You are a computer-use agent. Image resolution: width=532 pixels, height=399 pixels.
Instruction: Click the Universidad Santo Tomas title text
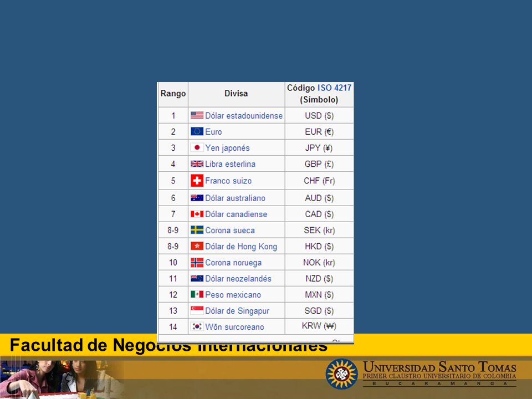pos(439,367)
